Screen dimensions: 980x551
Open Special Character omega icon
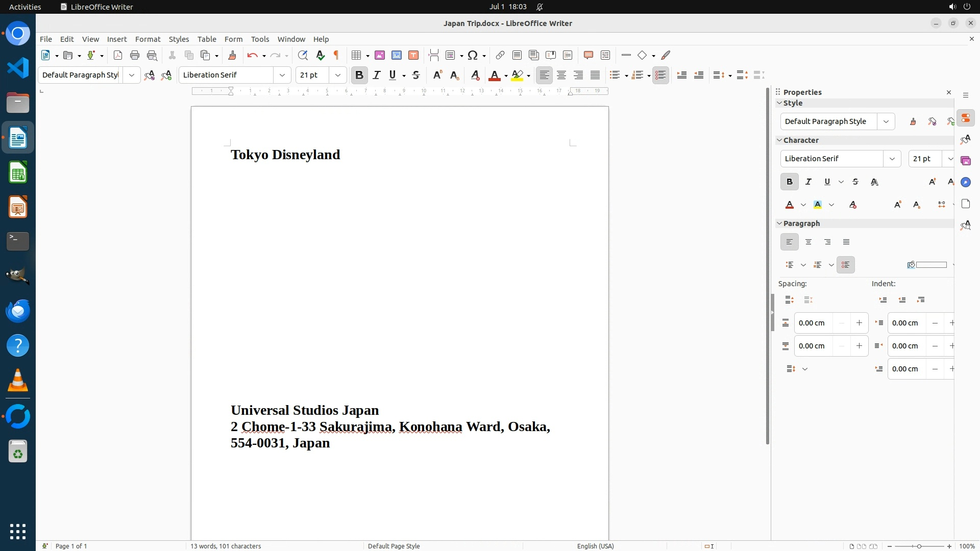pyautogui.click(x=473, y=55)
